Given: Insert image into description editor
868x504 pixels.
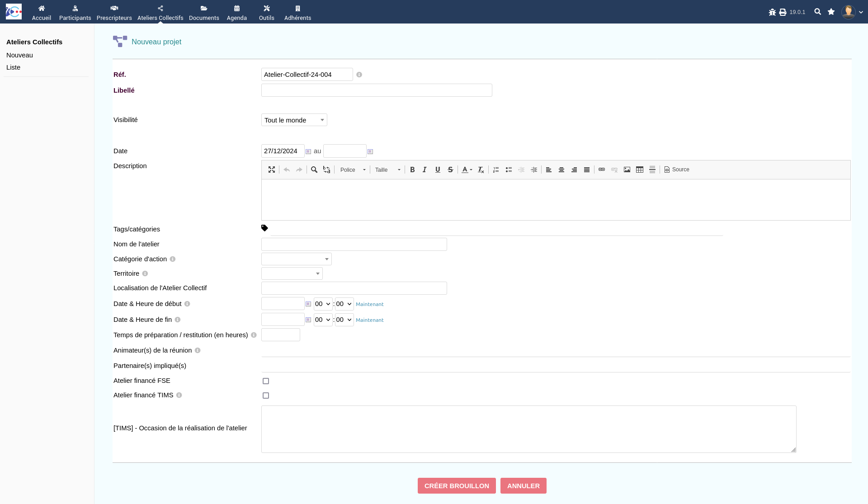Looking at the screenshot, I should pos(627,170).
